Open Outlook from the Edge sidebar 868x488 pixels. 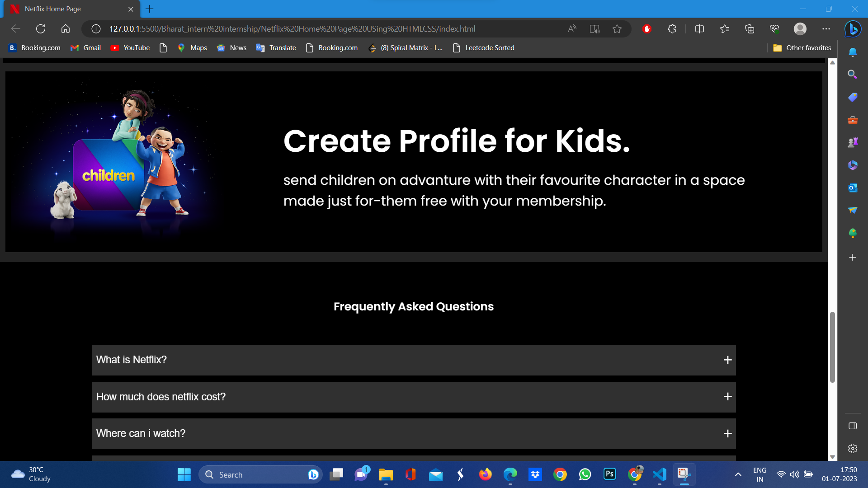coord(853,188)
